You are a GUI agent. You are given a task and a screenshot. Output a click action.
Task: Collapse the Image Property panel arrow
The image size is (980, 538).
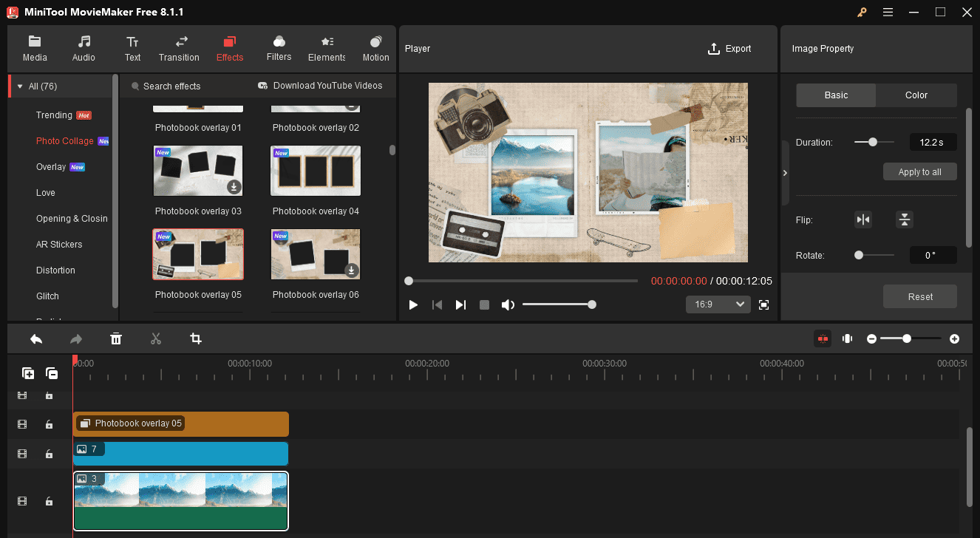(x=785, y=172)
